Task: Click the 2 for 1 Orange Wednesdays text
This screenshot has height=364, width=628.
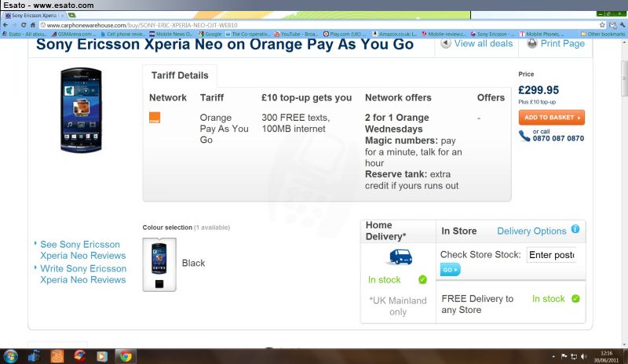Action: point(397,123)
